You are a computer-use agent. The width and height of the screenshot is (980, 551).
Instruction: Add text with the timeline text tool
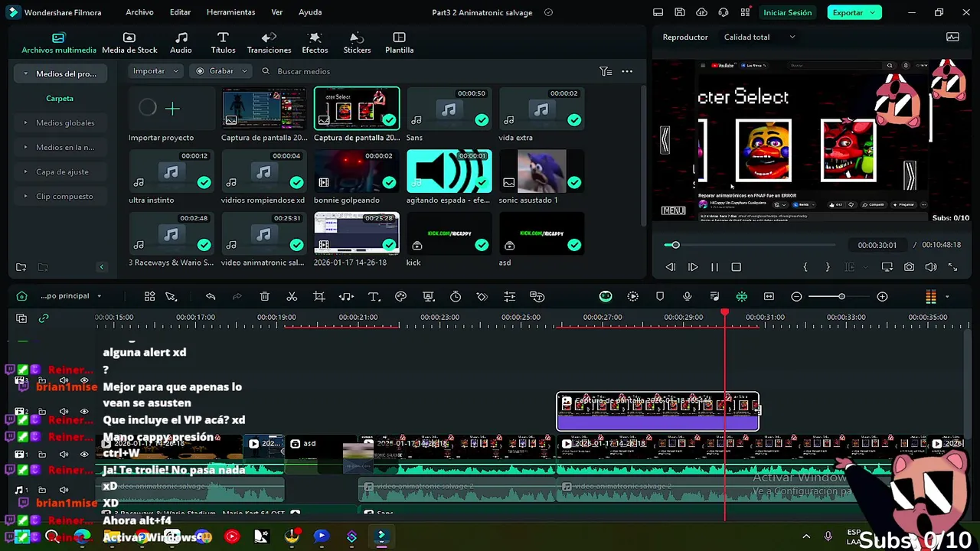374,297
